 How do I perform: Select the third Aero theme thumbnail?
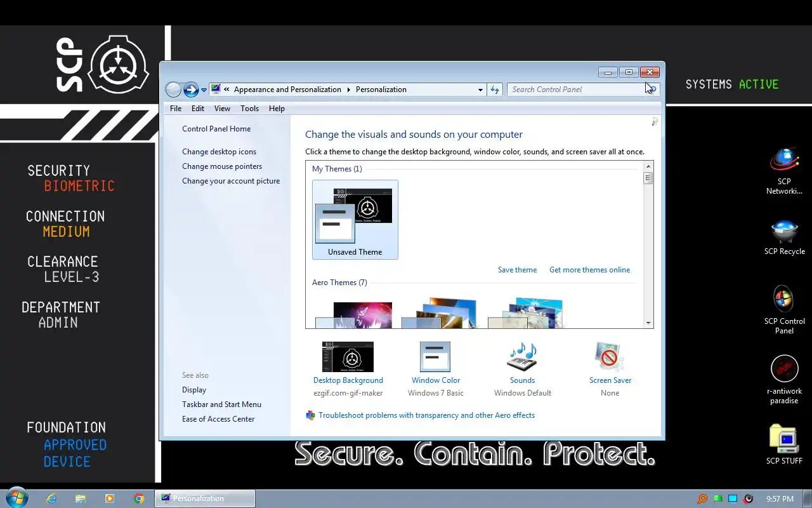click(x=525, y=314)
